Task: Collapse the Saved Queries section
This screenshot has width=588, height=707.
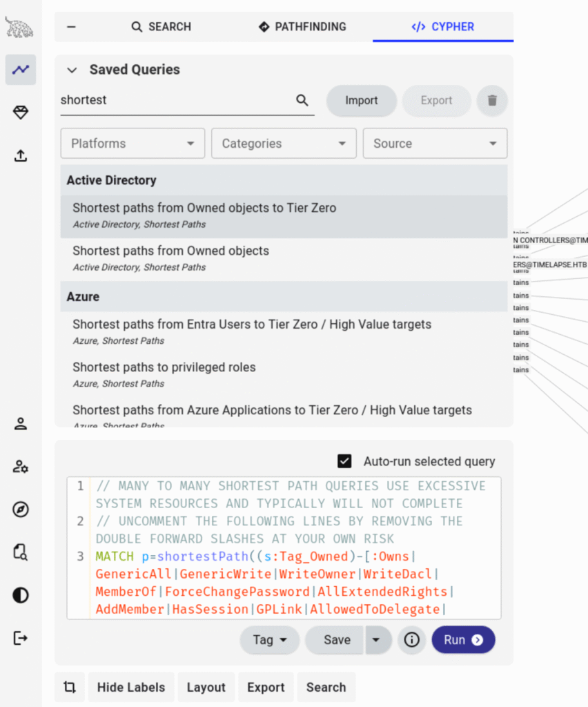Action: click(71, 70)
